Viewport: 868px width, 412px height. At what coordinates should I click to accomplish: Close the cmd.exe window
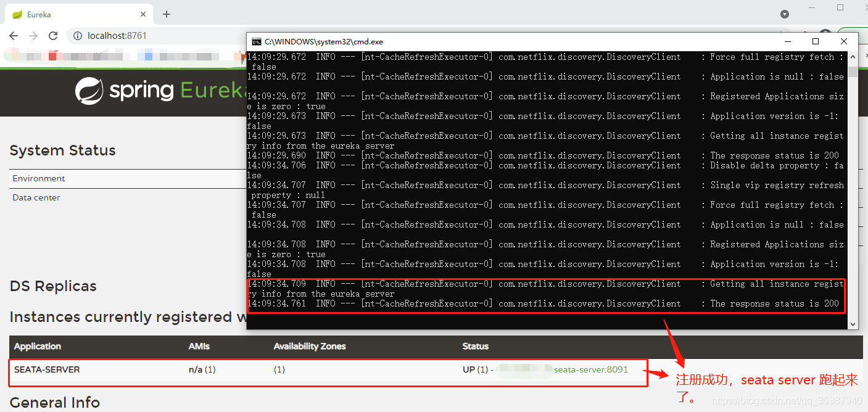844,41
